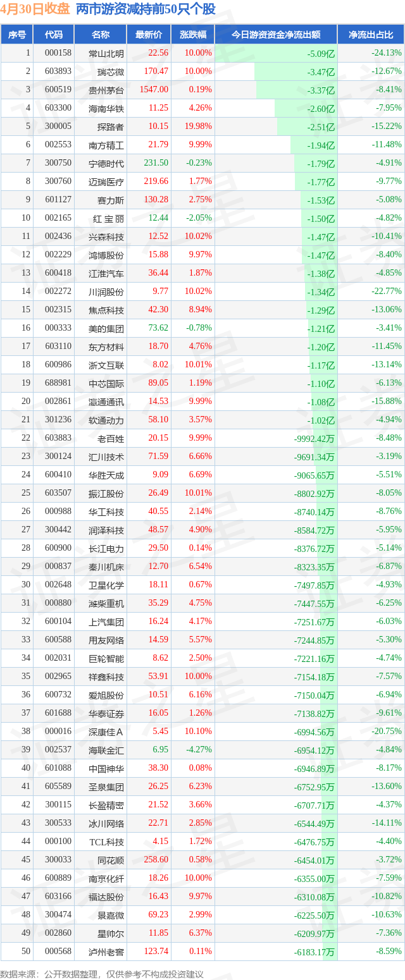Select stock name 常山北明
The height and width of the screenshot is (980, 405).
[107, 53]
